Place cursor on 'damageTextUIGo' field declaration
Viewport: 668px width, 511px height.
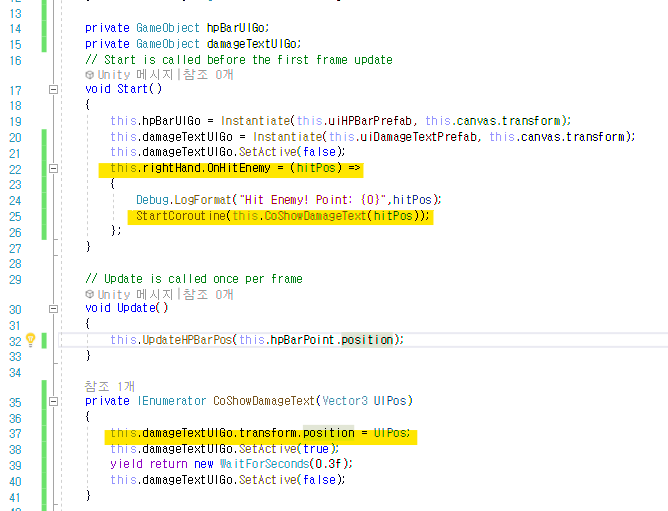pos(252,44)
